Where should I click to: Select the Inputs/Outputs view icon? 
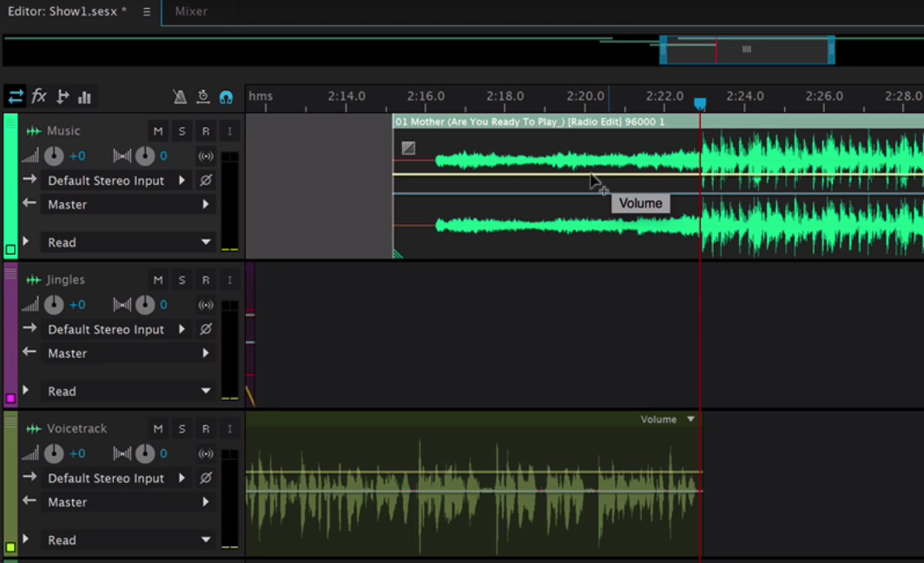click(16, 96)
